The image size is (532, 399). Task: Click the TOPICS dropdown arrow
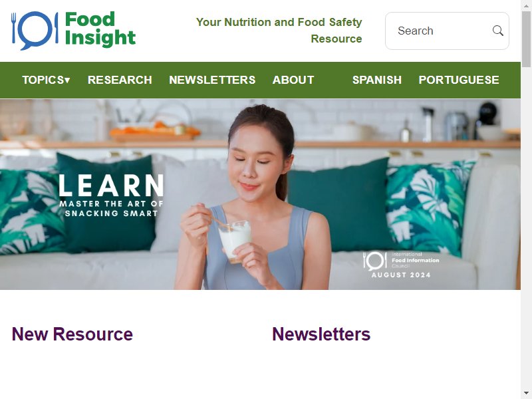67,80
